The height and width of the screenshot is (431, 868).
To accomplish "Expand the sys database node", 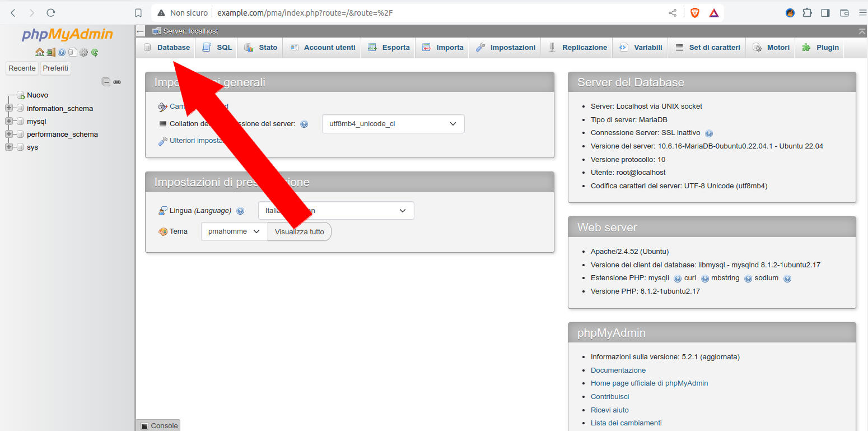I will pyautogui.click(x=8, y=147).
